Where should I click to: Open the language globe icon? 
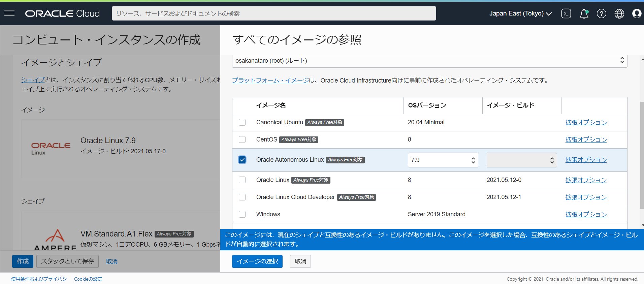(619, 13)
